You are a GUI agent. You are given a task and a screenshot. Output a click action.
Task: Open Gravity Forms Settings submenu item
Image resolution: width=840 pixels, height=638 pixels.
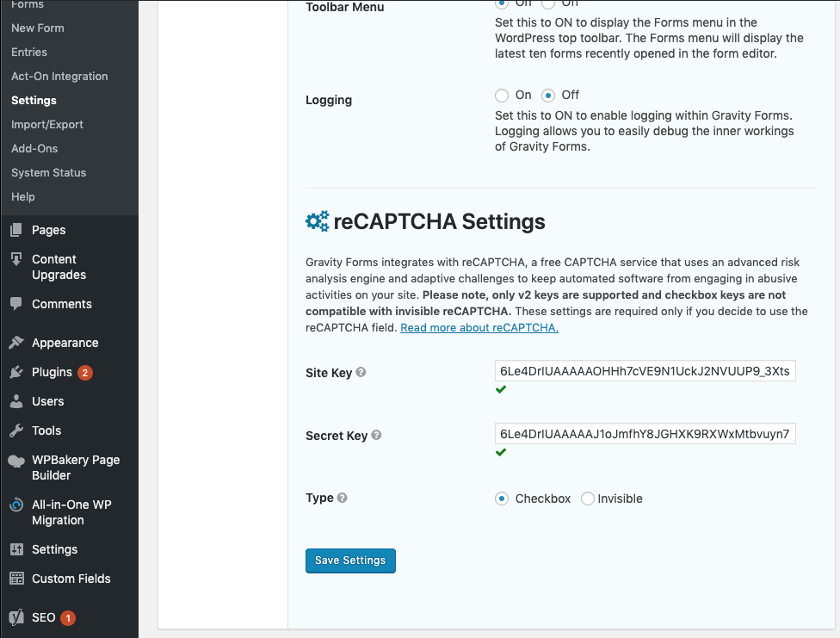(34, 100)
